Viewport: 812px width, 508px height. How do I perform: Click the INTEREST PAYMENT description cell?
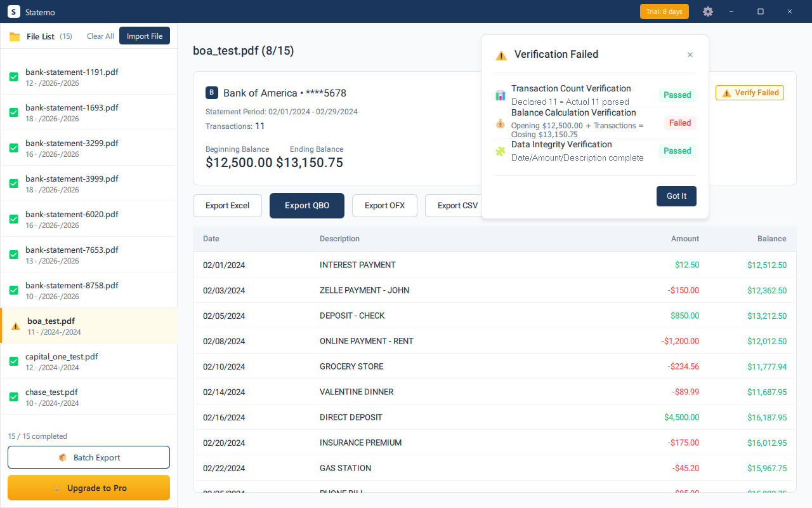click(x=358, y=265)
